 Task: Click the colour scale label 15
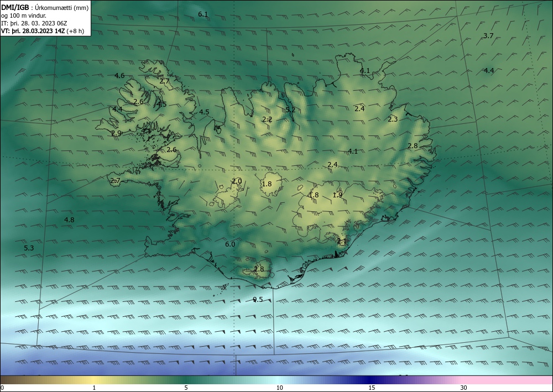(x=372, y=388)
